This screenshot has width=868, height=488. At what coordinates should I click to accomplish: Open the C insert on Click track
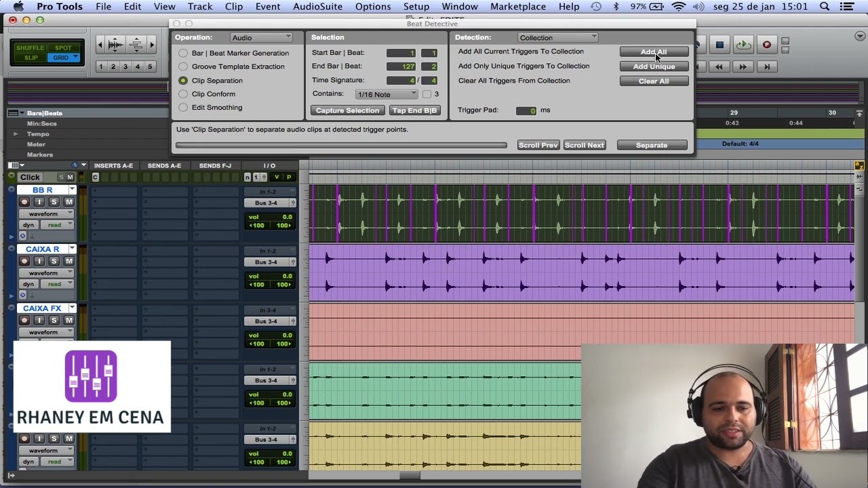click(95, 177)
